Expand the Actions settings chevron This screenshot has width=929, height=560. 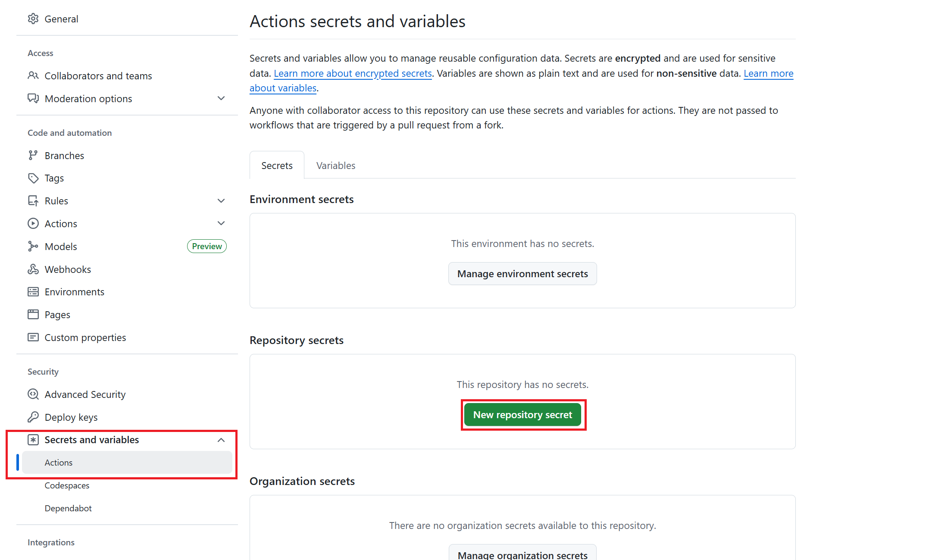(221, 223)
